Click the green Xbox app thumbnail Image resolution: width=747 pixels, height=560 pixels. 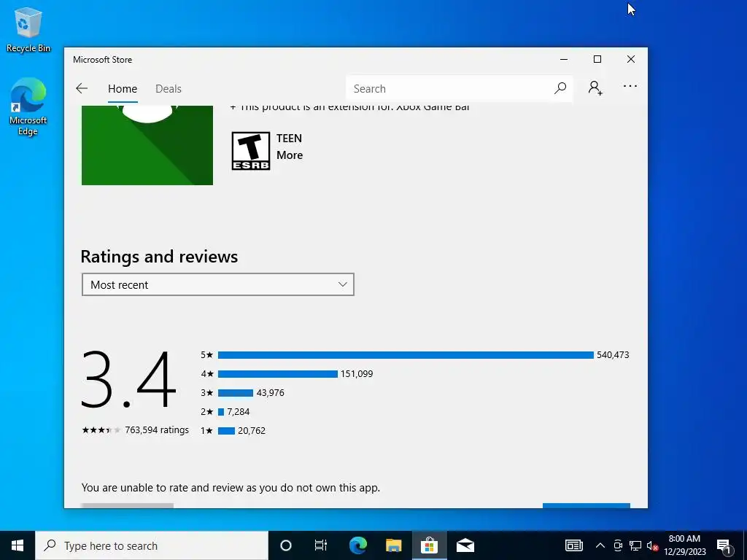(x=147, y=145)
